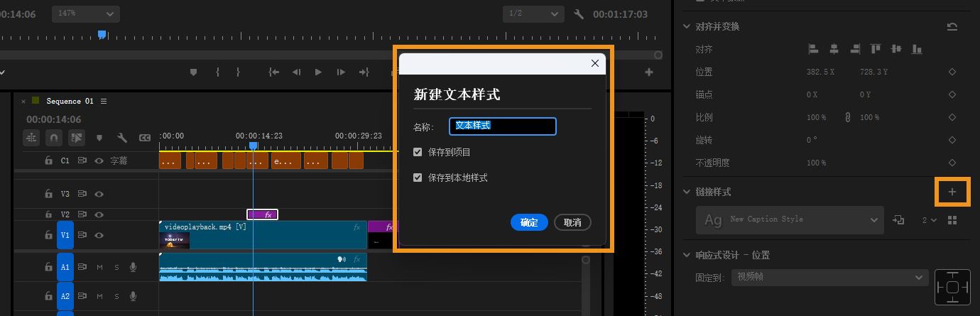
Task: Click the align right icon
Action: [855, 49]
